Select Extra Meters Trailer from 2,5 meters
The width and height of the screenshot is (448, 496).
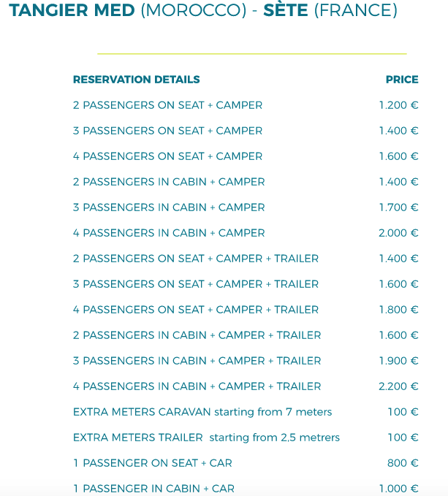[206, 438]
